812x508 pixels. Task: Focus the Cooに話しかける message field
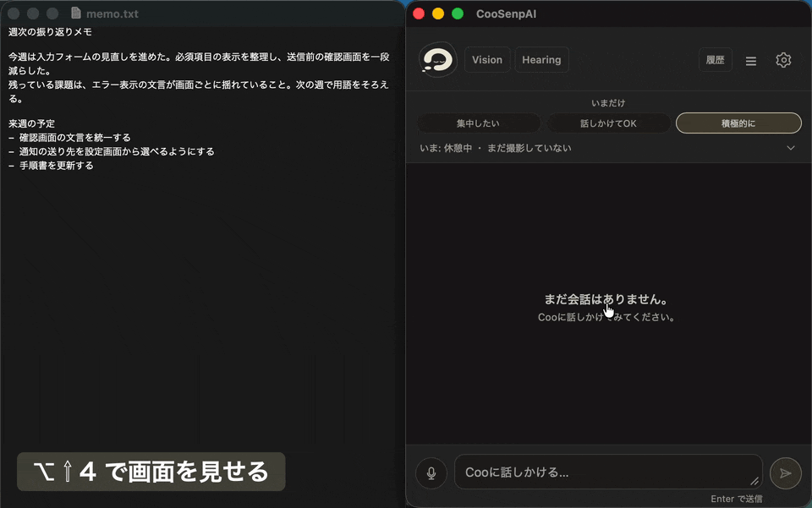point(608,472)
